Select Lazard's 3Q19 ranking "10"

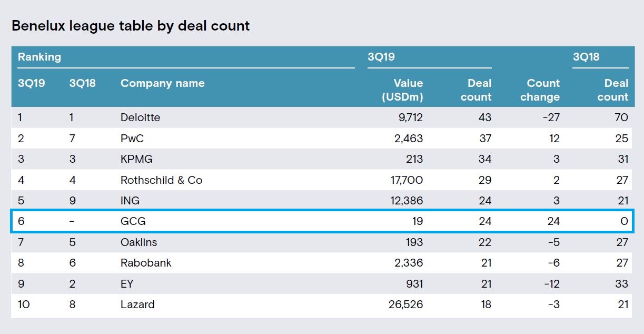(24, 304)
